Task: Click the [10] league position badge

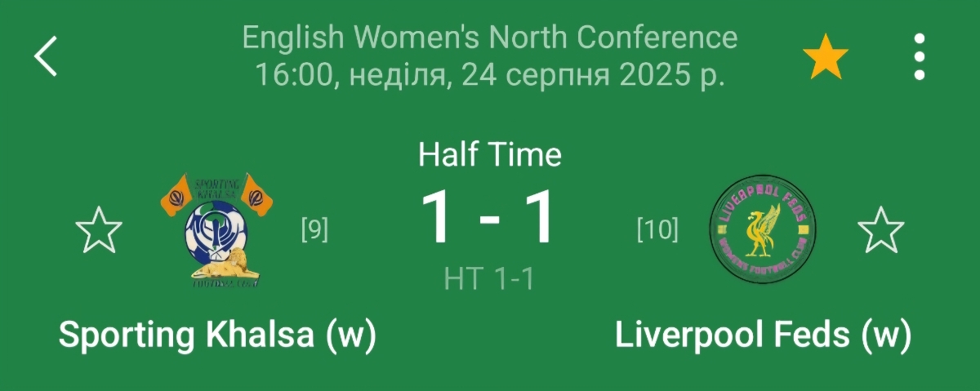Action: point(657,231)
